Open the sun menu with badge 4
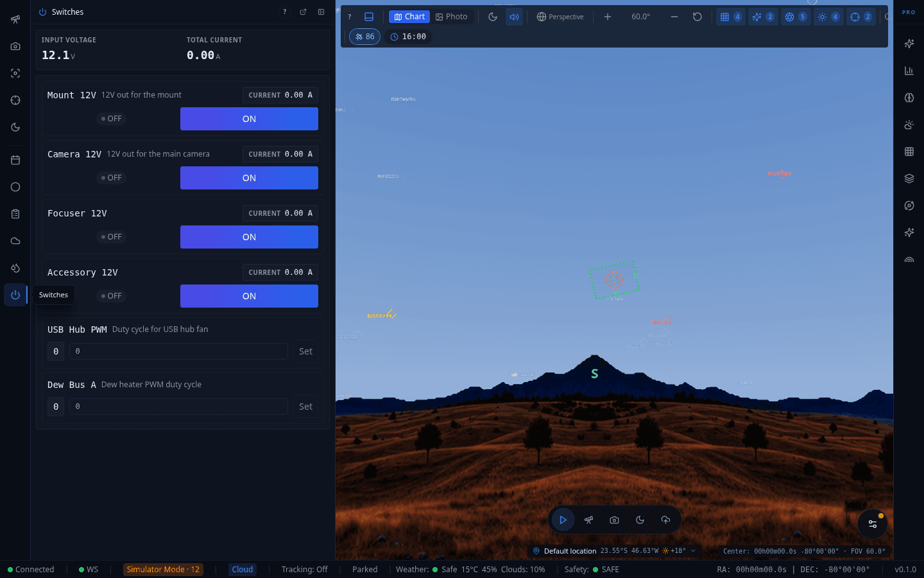Screen dimensions: 924x578 click(828, 17)
